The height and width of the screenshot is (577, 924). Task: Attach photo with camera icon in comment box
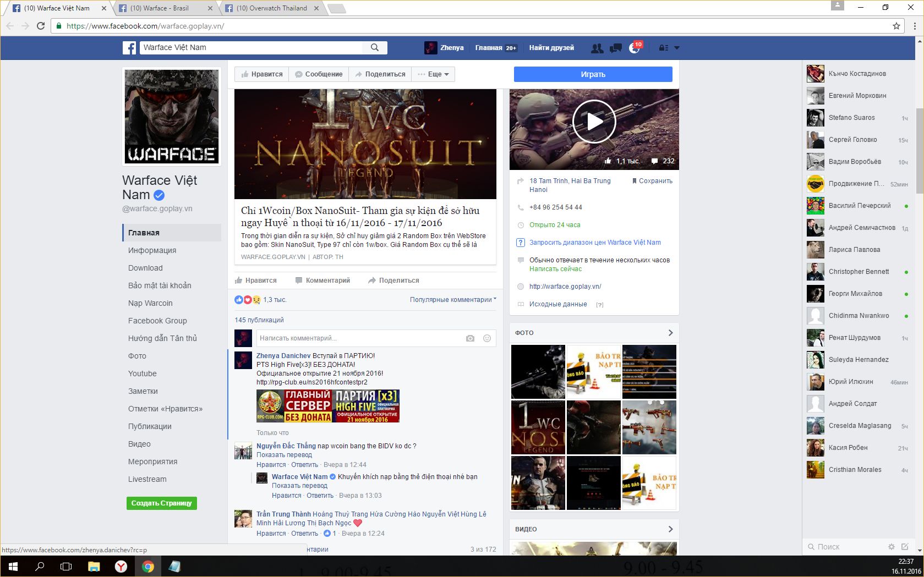point(470,338)
